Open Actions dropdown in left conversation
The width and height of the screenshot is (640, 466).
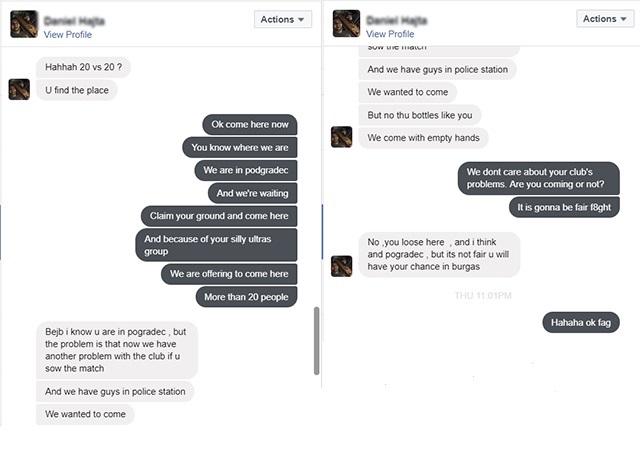click(283, 19)
